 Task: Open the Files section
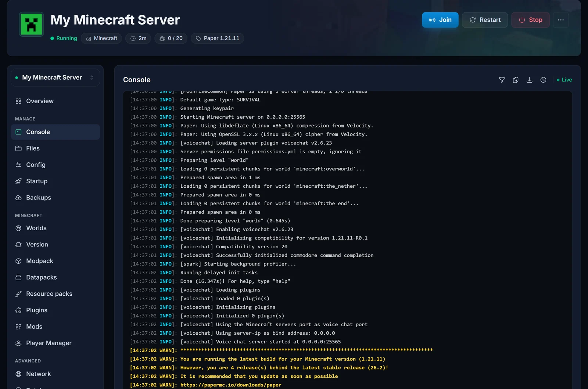(55, 148)
